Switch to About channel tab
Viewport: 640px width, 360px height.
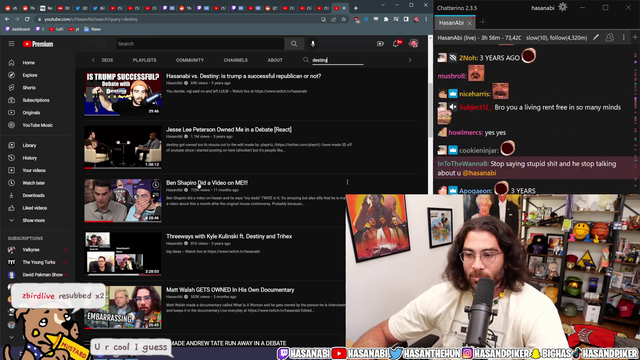point(275,60)
